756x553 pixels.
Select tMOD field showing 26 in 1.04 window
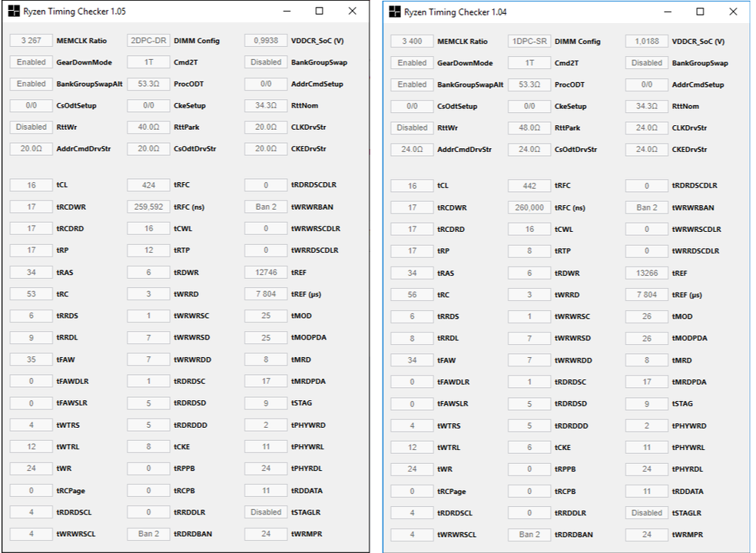tap(647, 316)
